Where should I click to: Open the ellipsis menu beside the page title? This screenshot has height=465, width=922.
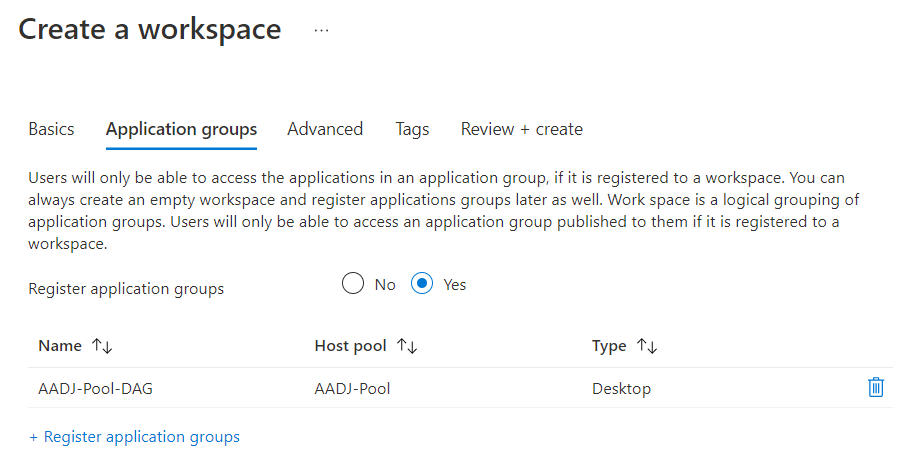tap(321, 30)
